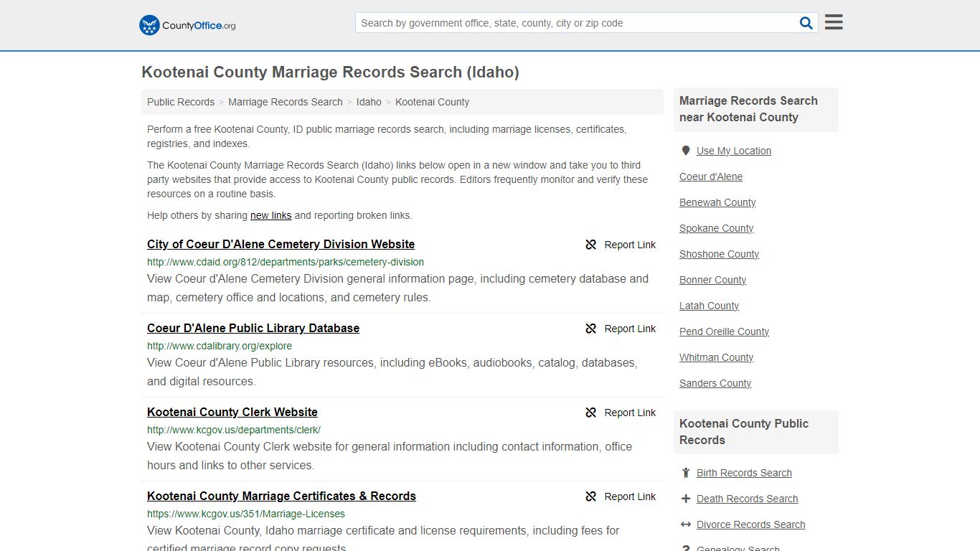The image size is (980, 551).
Task: Open the new links hyperlink
Action: (x=270, y=215)
